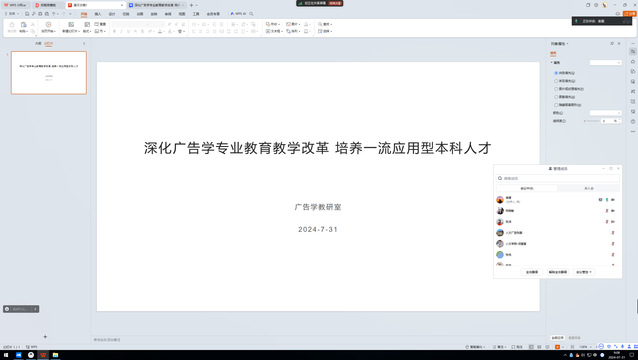The image size is (638, 360).
Task: Select the 图片或纹理填充 radio button
Action: click(x=556, y=89)
